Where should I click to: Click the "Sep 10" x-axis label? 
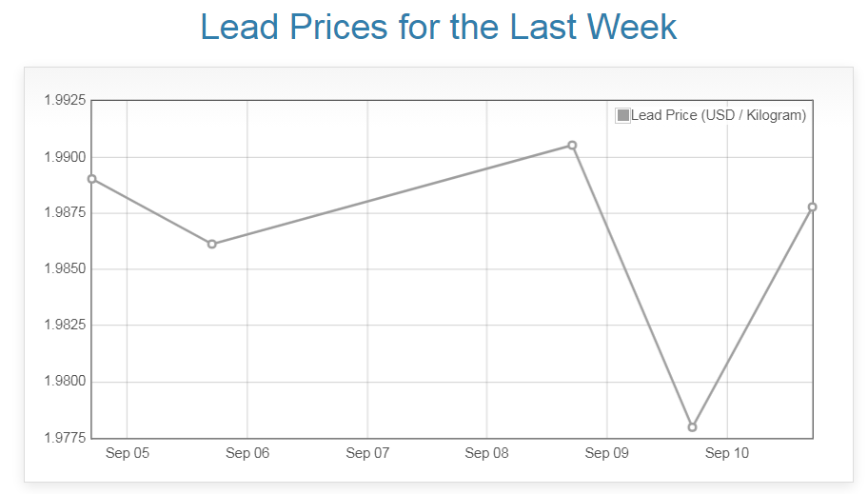click(727, 453)
